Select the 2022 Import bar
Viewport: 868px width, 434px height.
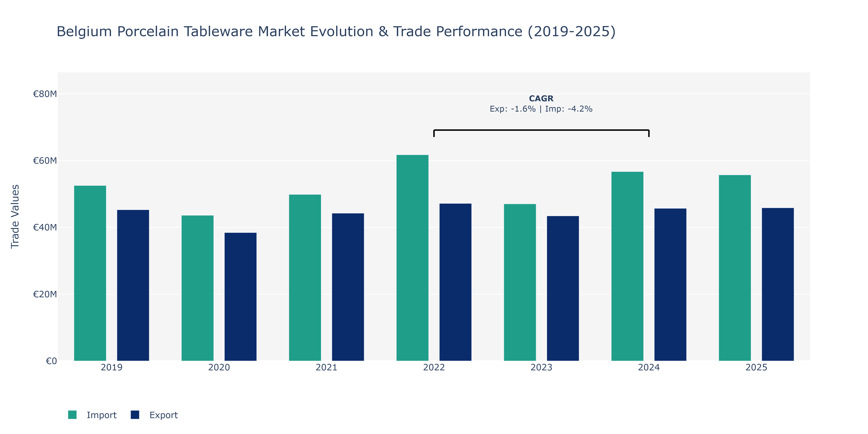(x=412, y=258)
